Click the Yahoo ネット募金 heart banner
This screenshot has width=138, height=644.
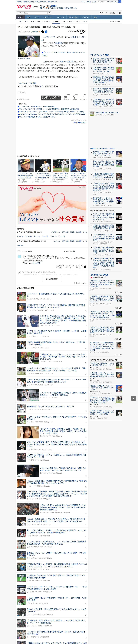(52, 205)
